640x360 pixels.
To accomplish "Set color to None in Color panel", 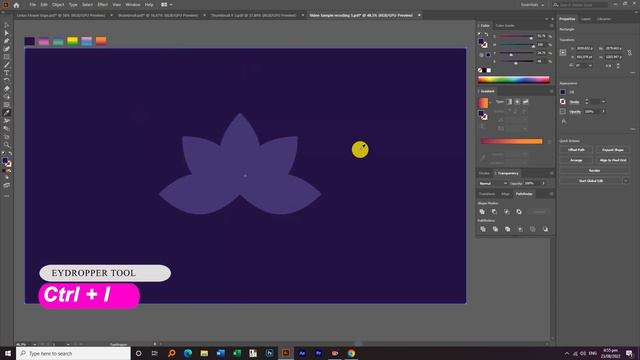I will (x=480, y=70).
